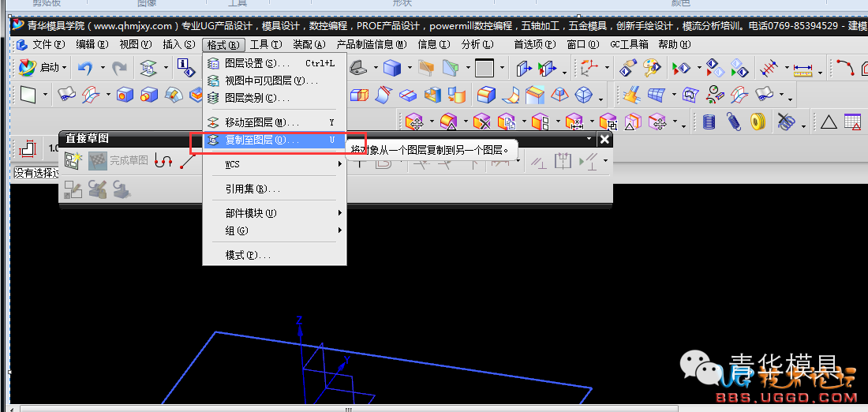Image resolution: width=868 pixels, height=412 pixels.
Task: Click the Through Curve Mesh grid surface icon
Action: [x=656, y=95]
